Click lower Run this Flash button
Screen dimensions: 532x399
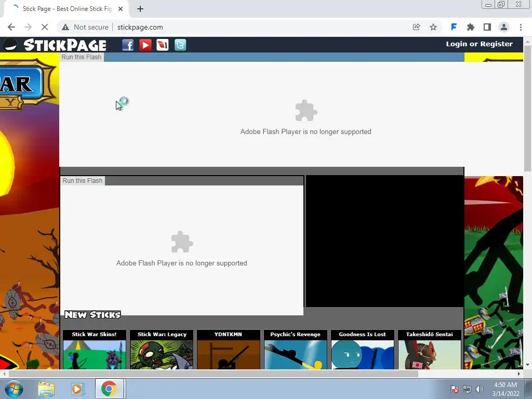coord(83,180)
